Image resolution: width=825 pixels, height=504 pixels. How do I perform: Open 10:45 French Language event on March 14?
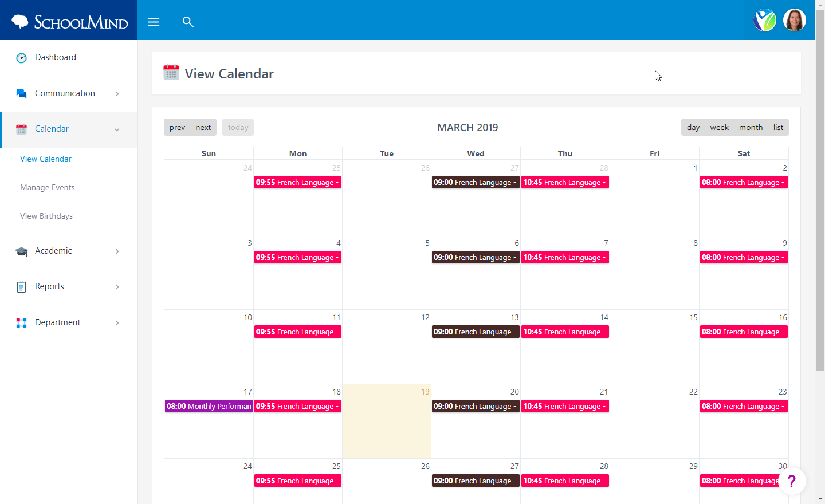click(x=565, y=332)
